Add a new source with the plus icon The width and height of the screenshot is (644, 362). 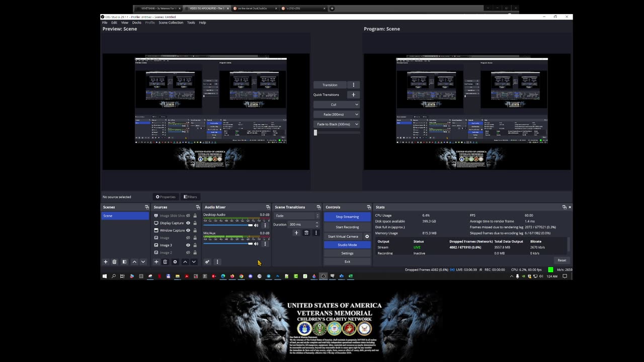click(156, 262)
